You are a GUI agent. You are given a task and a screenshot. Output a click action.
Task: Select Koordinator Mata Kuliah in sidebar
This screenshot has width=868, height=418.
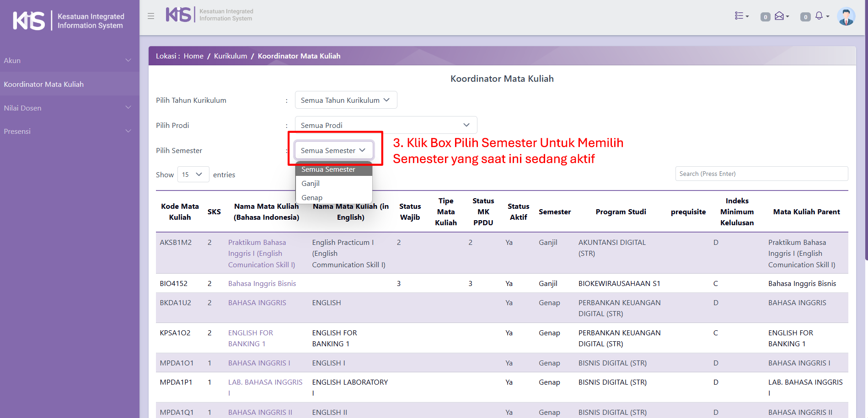click(44, 84)
